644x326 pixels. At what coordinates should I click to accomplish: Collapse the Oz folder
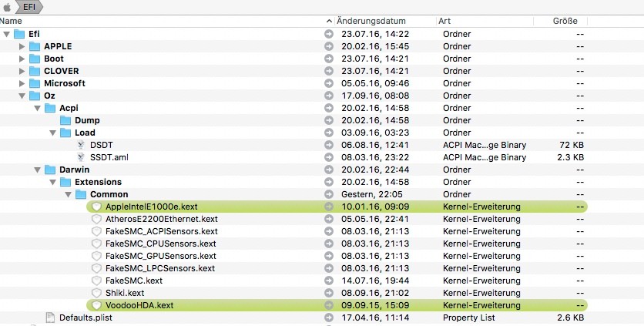[x=22, y=96]
